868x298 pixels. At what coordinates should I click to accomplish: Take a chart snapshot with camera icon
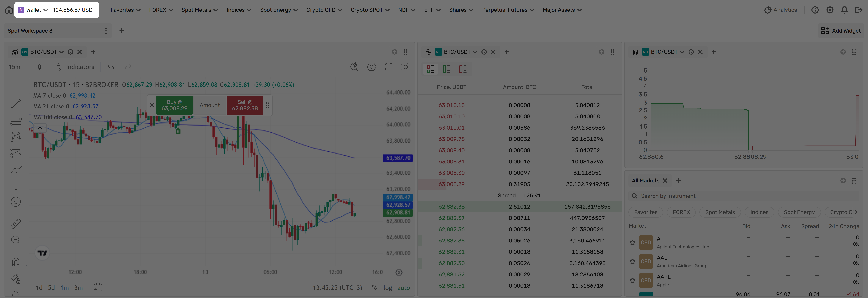click(405, 67)
